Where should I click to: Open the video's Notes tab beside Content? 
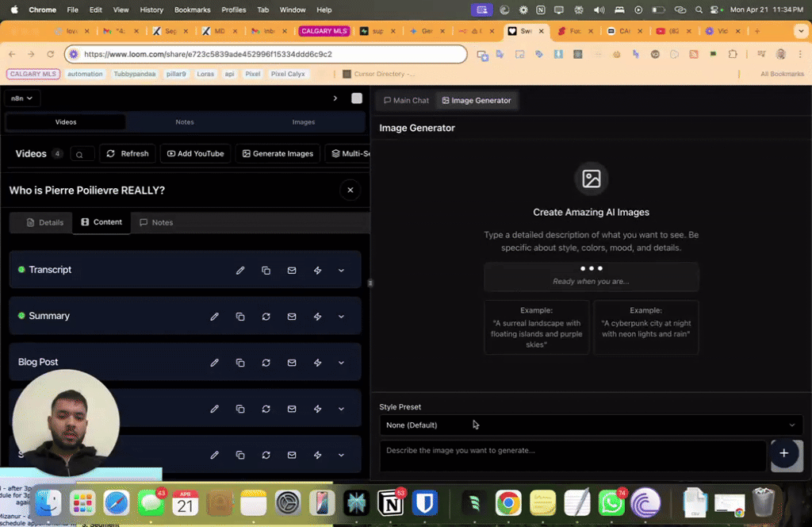point(156,222)
